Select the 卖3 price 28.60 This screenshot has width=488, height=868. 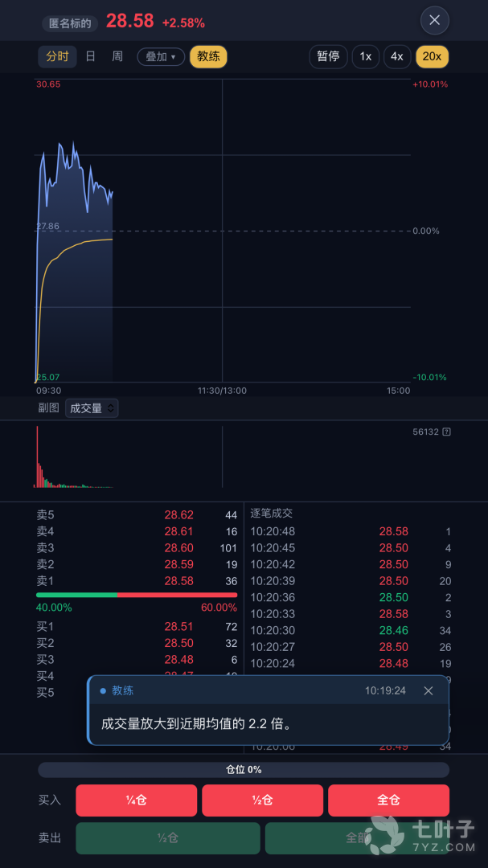[x=179, y=548]
